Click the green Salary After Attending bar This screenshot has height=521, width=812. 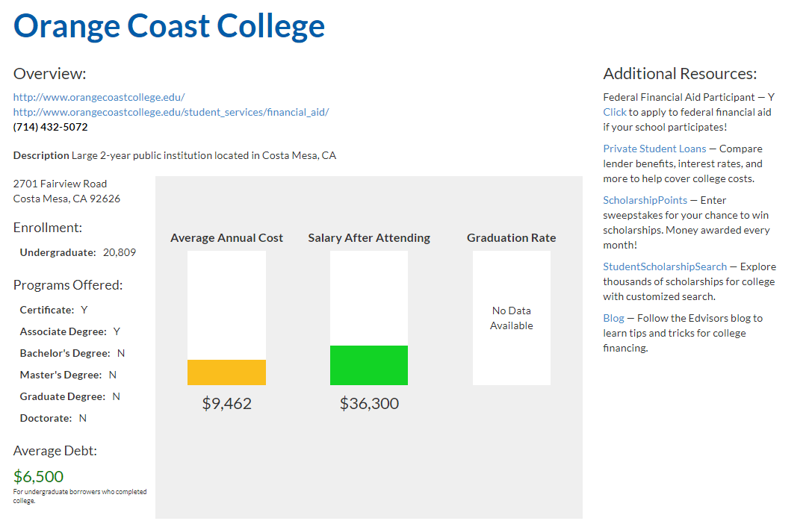click(x=369, y=365)
